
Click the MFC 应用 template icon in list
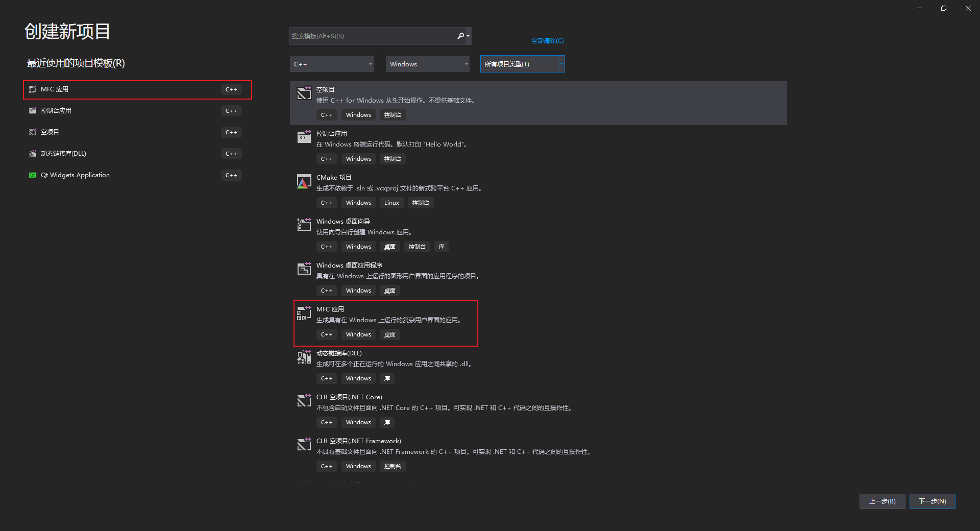click(304, 312)
